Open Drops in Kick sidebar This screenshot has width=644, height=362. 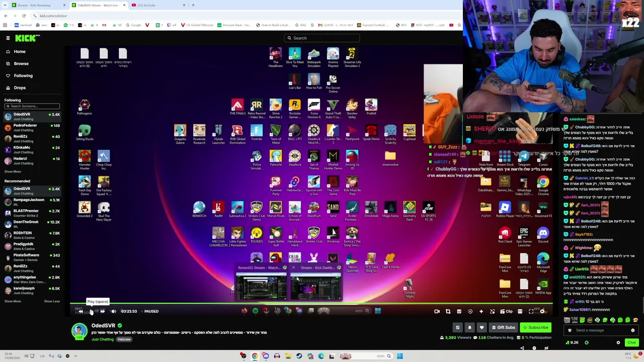pos(20,88)
